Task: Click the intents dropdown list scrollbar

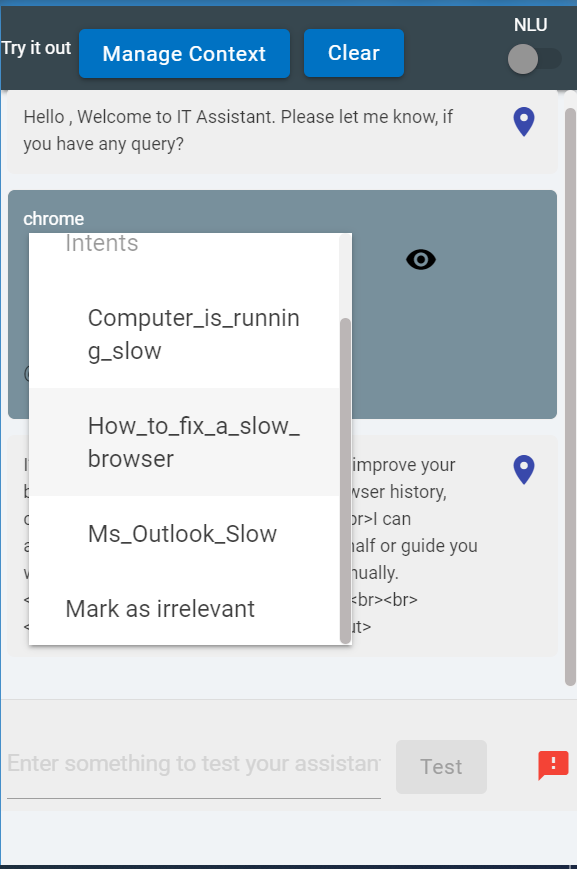Action: [x=345, y=480]
